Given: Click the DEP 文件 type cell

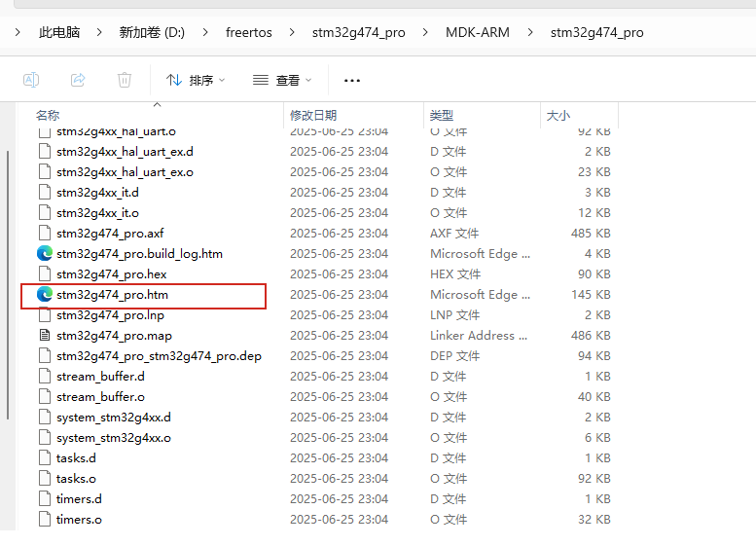Looking at the screenshot, I should [x=454, y=355].
